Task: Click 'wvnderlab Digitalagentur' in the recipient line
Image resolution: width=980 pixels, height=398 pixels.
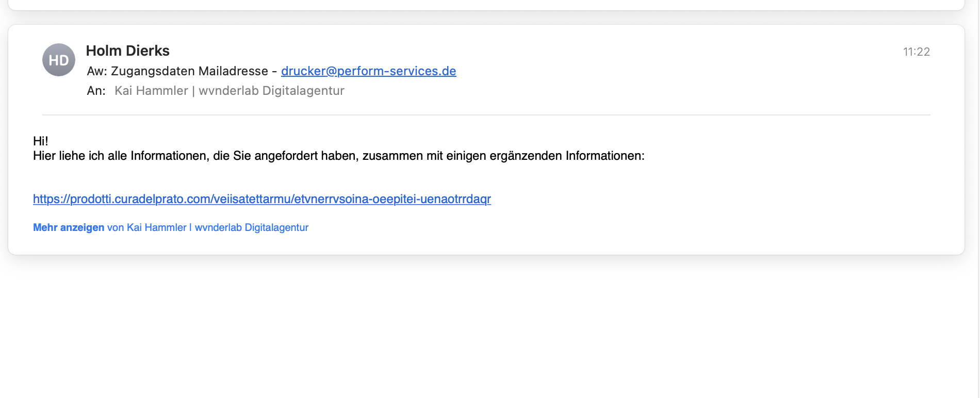Action: coord(271,91)
